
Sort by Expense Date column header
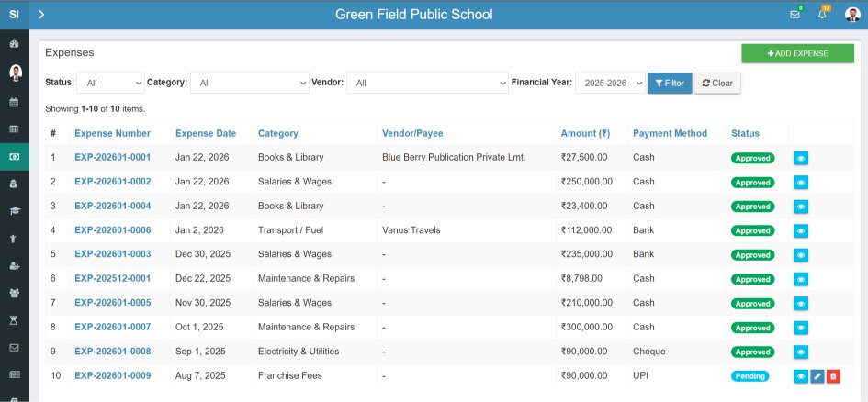[206, 133]
